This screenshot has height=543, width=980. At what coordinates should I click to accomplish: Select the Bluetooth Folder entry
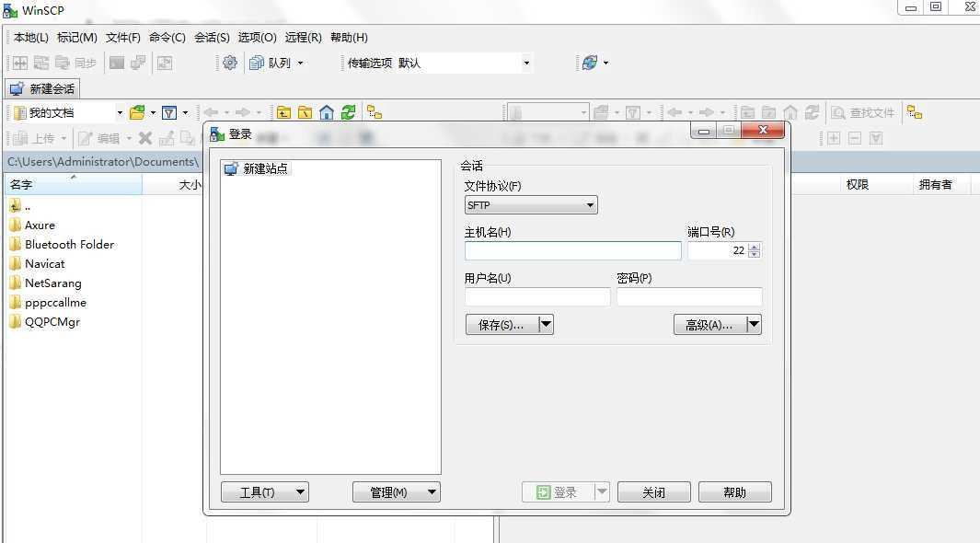point(63,244)
